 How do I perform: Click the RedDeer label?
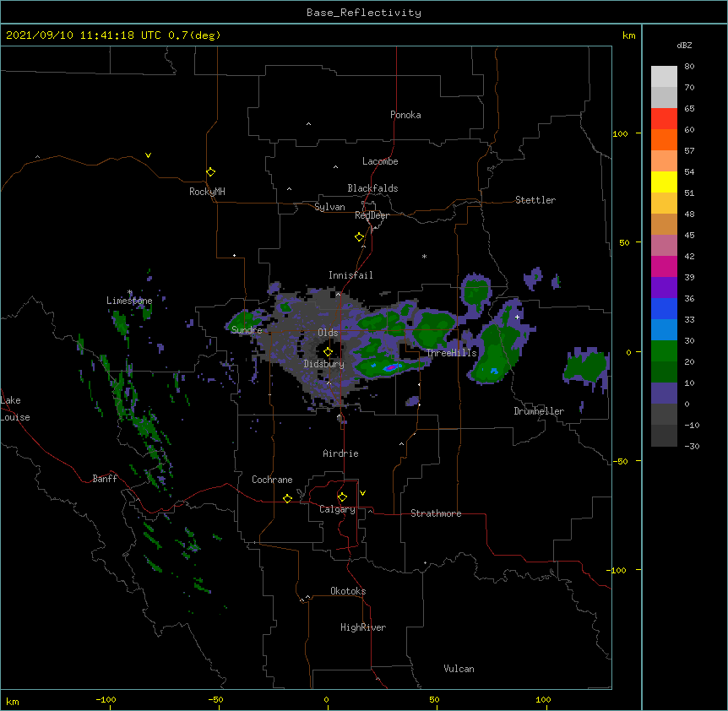coord(372,215)
